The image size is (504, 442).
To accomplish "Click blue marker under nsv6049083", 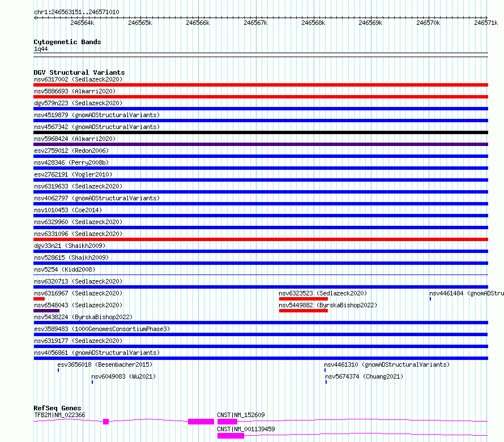I will pyautogui.click(x=92, y=382).
